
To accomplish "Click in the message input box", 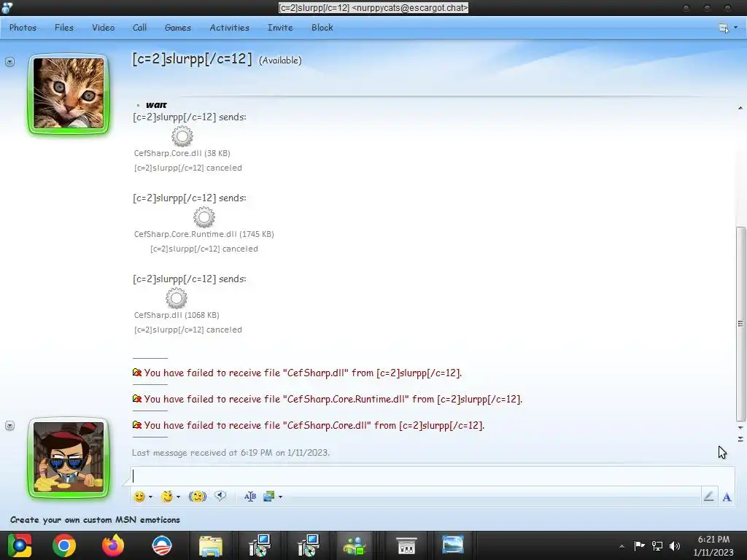I will tap(433, 475).
